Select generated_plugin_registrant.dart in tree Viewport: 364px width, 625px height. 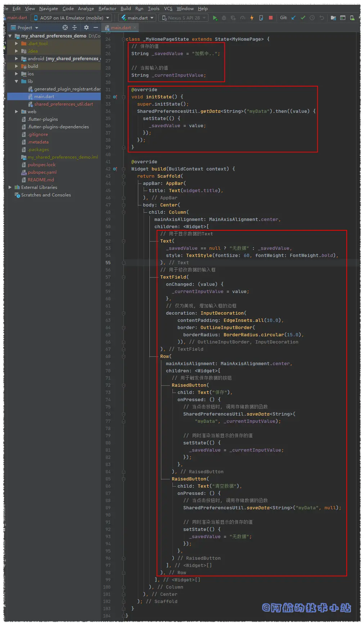[x=67, y=89]
